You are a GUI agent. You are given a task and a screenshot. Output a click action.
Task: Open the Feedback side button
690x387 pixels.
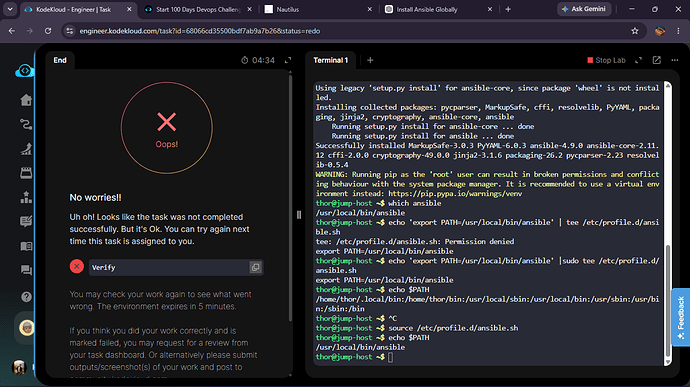(681, 317)
